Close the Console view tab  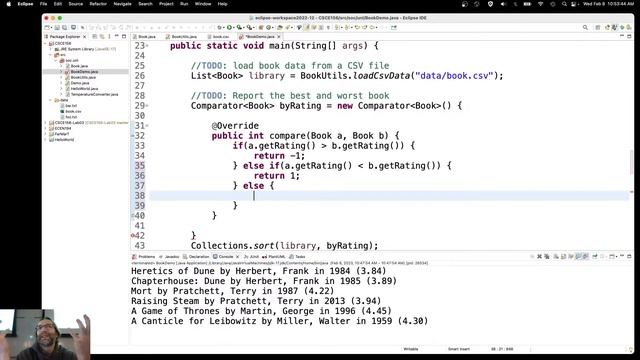238,257
